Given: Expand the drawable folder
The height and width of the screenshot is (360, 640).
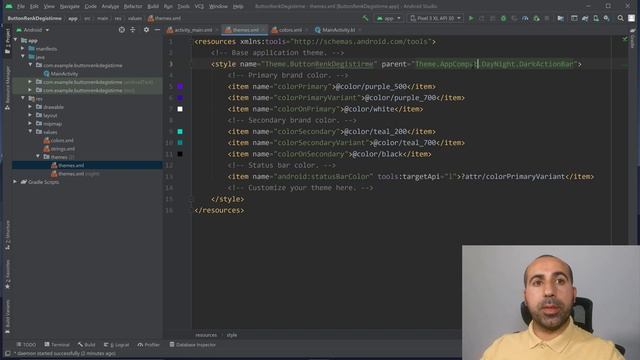Looking at the screenshot, I should point(30,107).
